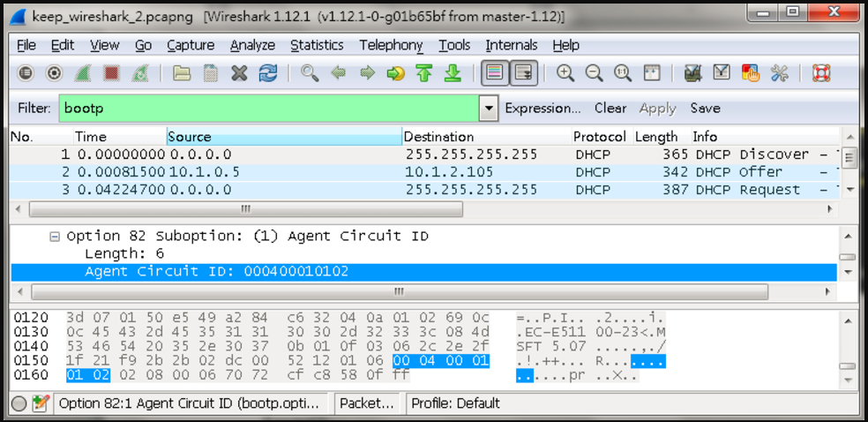Open the capture interfaces list icon
Image resolution: width=868 pixels, height=422 pixels.
pos(26,73)
